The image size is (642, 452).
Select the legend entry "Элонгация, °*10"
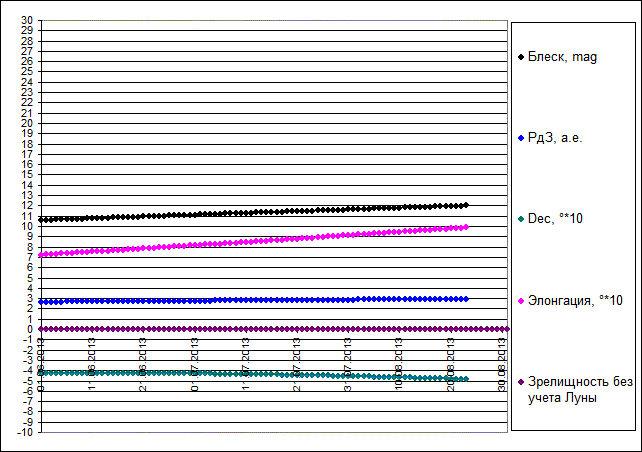point(570,301)
